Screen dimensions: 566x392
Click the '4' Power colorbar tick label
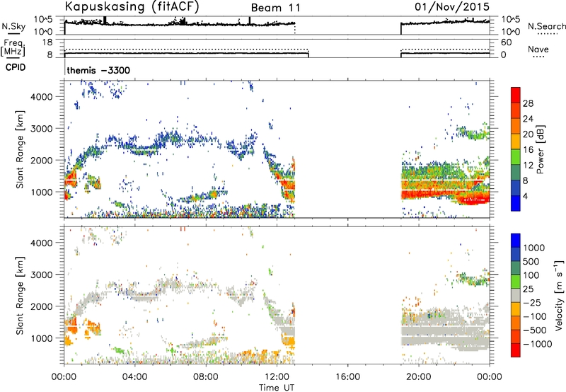[x=525, y=197]
